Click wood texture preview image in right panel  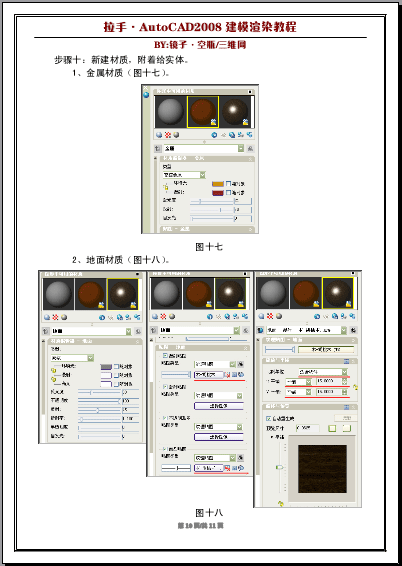(322, 469)
